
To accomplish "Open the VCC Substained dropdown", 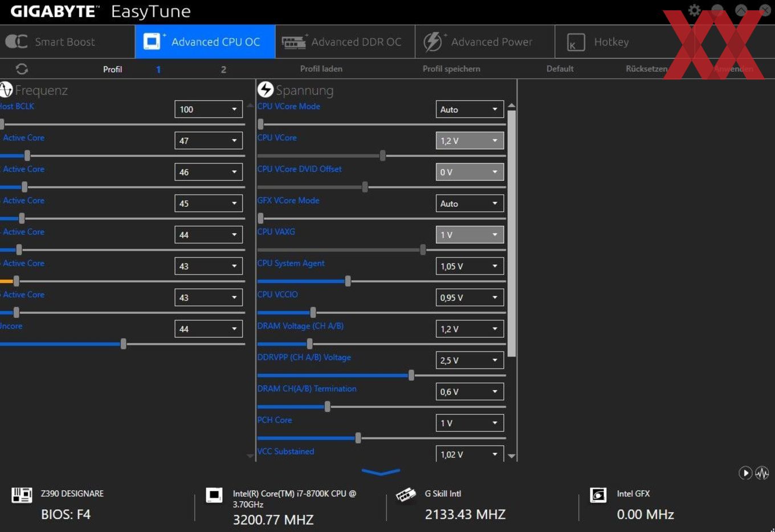I will tap(470, 453).
